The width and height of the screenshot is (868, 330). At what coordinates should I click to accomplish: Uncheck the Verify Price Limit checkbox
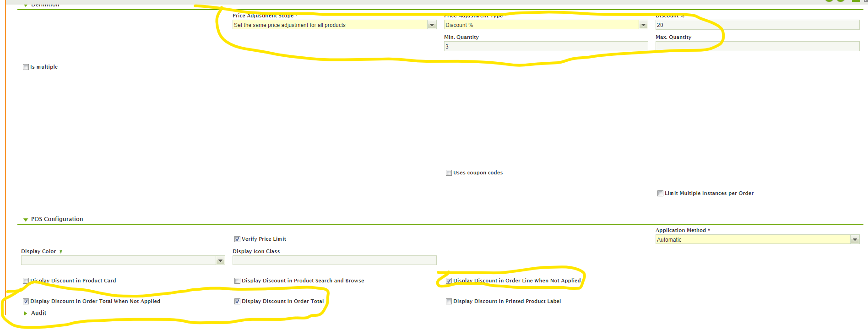(237, 239)
